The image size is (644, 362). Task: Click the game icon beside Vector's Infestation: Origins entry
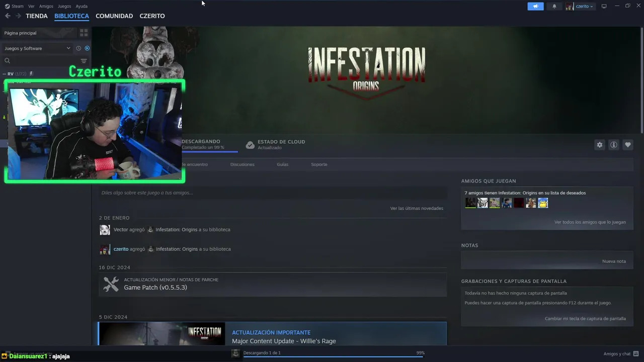point(150,230)
